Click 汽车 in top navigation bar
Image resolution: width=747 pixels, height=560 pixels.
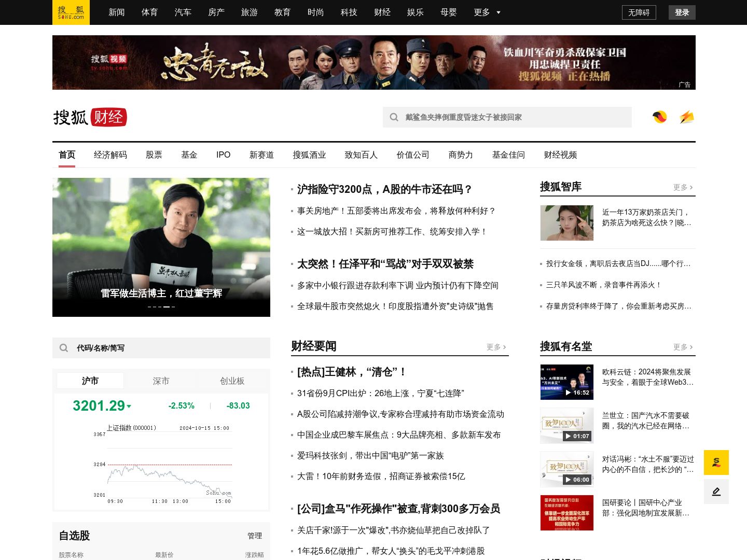coord(183,12)
